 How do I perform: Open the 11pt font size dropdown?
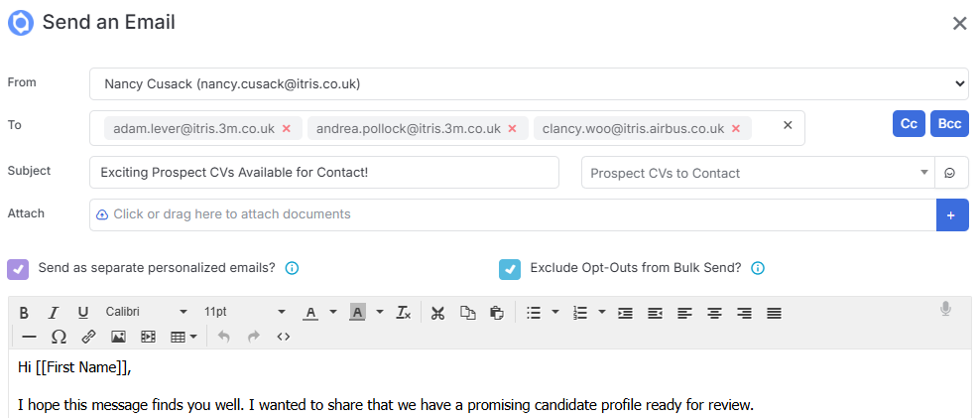(x=244, y=312)
